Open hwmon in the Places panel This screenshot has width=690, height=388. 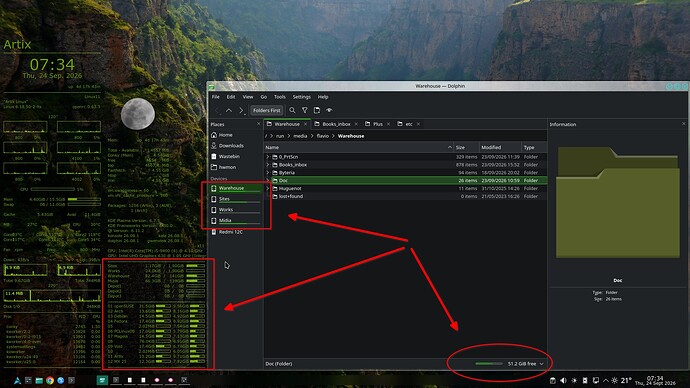click(x=235, y=167)
